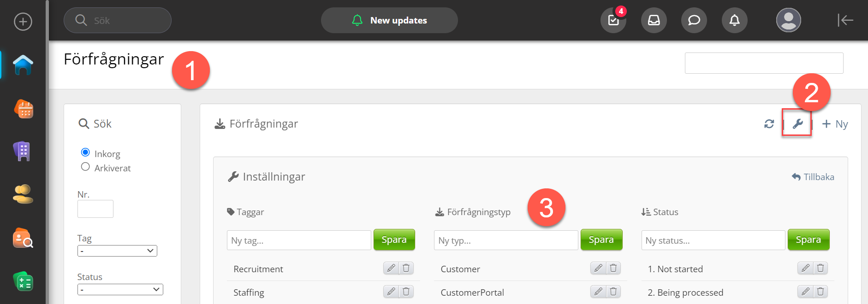Open the user profile avatar menu
868x304 pixels.
(x=788, y=20)
